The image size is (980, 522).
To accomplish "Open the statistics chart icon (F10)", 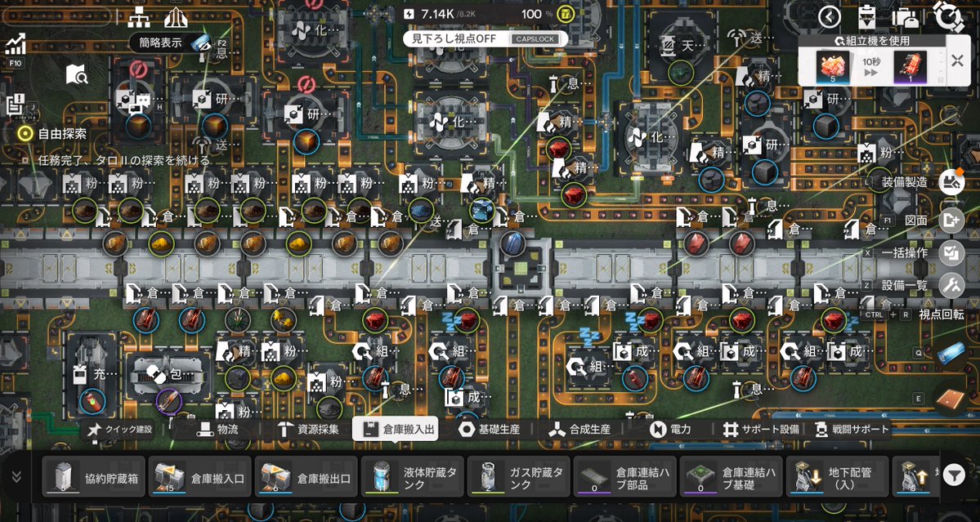I will coord(15,44).
